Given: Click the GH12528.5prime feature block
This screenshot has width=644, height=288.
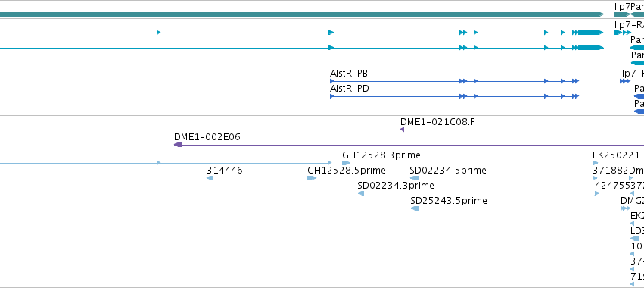Looking at the screenshot, I should coord(312,178).
